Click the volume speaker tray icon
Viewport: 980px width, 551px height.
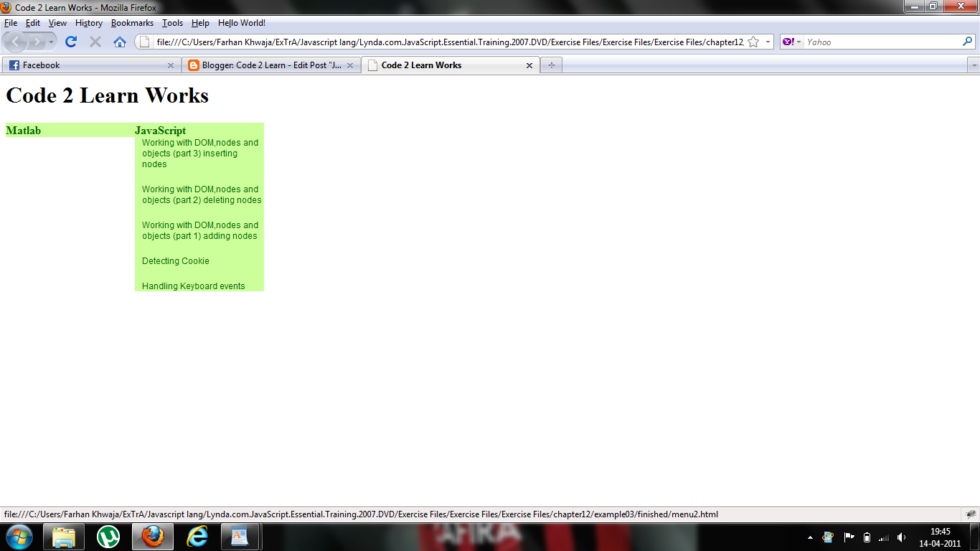902,537
